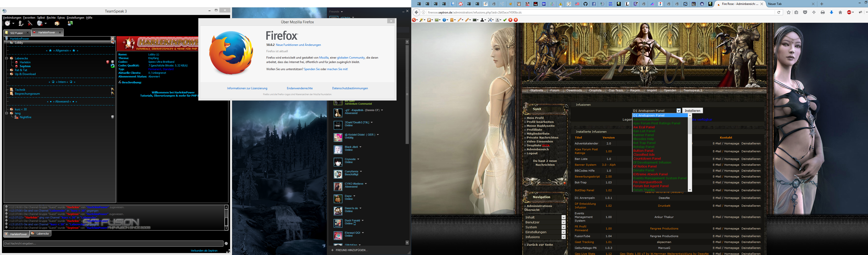Reload the page in Firefox
The height and width of the screenshot is (255, 868).
779,13
